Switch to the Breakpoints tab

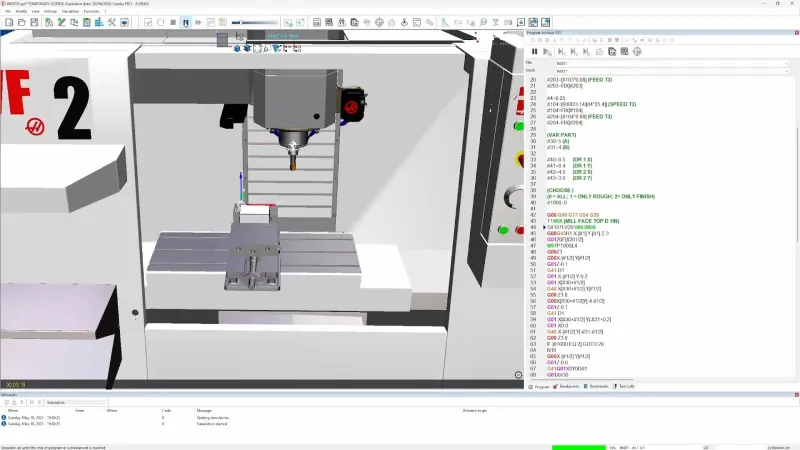click(x=566, y=387)
